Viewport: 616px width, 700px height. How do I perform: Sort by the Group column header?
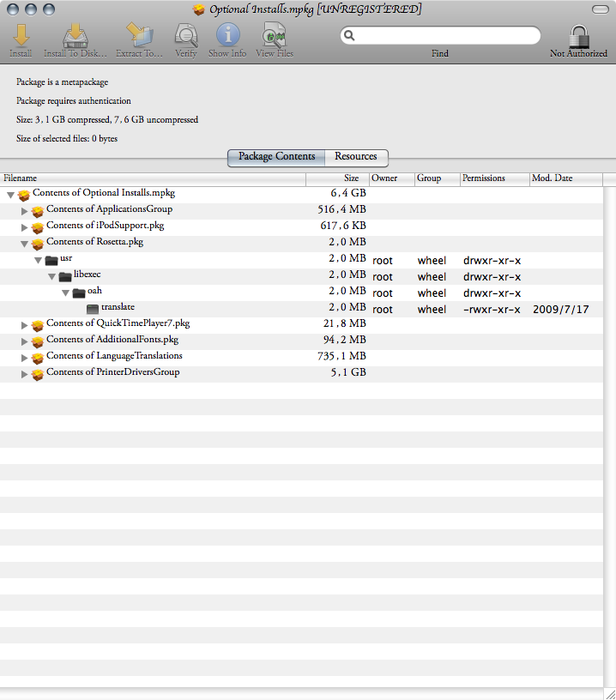(438, 178)
